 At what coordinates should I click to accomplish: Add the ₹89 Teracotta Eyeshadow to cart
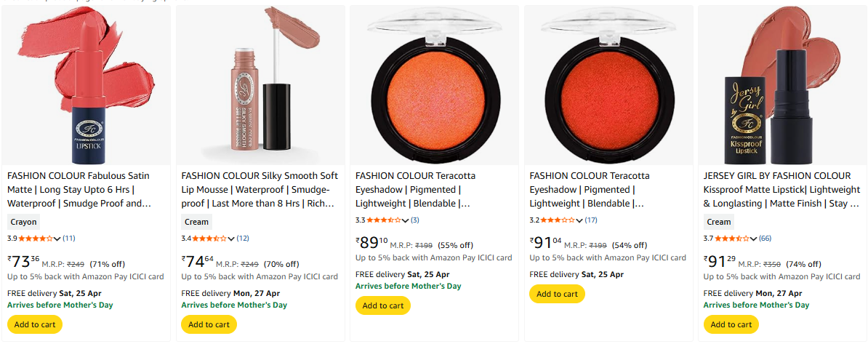[x=383, y=305]
